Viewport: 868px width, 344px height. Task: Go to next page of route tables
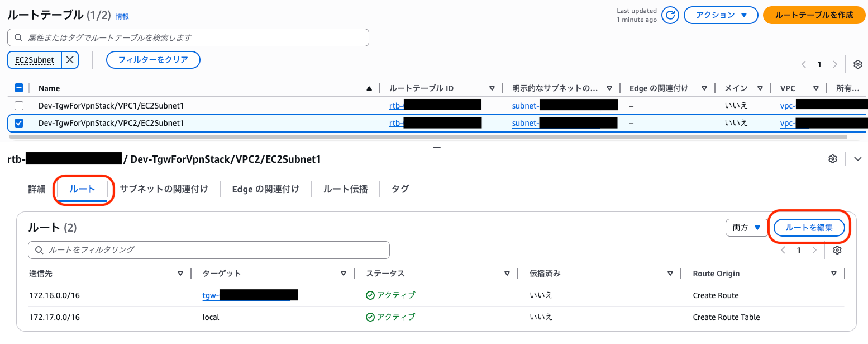coord(835,64)
